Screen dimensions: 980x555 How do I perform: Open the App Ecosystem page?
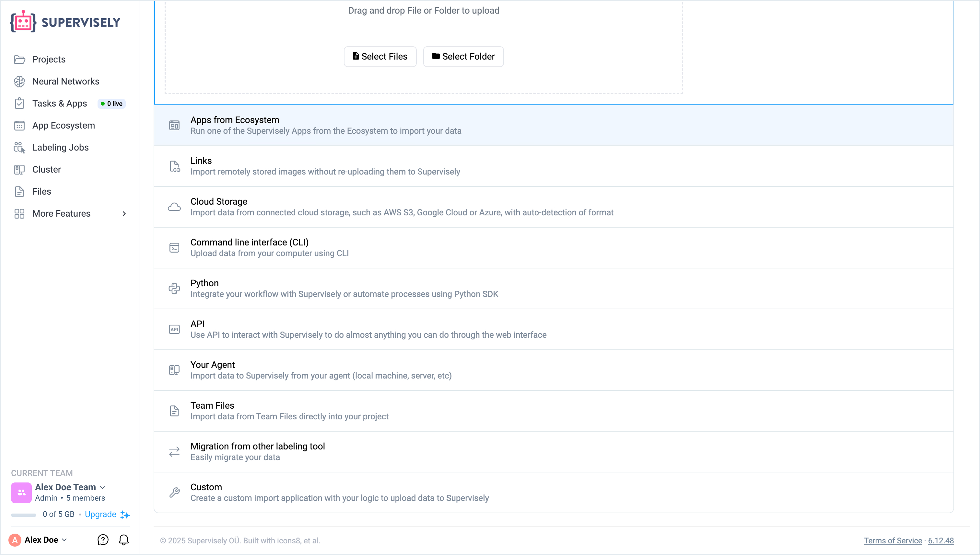coord(63,125)
